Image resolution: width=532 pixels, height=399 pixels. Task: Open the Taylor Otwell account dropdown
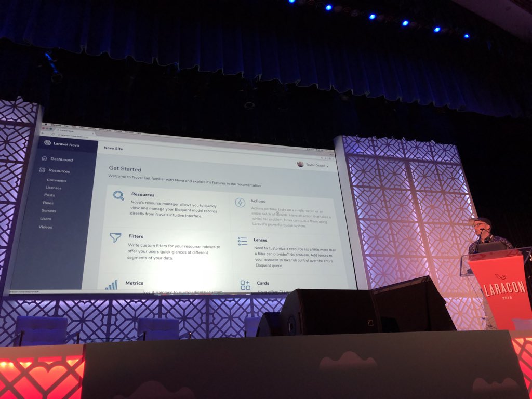pyautogui.click(x=313, y=165)
